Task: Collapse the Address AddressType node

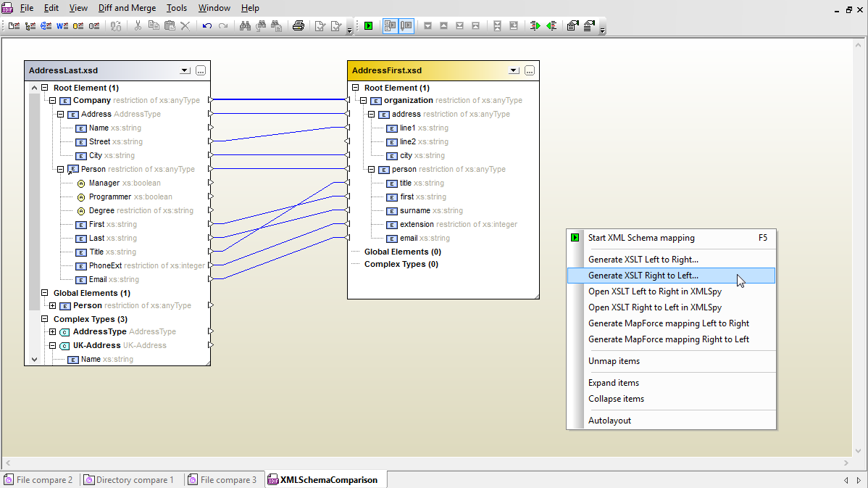Action: pos(60,114)
